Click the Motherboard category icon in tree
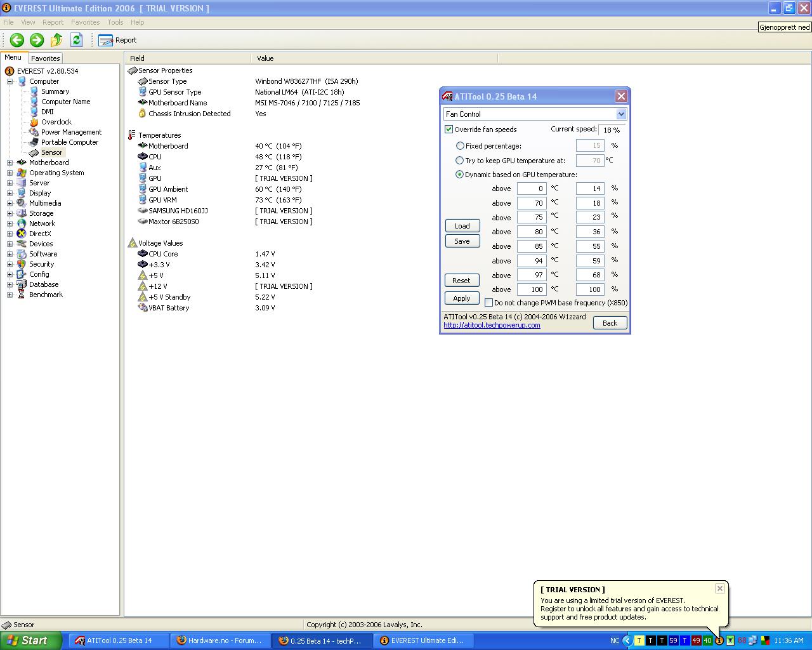812x650 pixels. (x=22, y=162)
